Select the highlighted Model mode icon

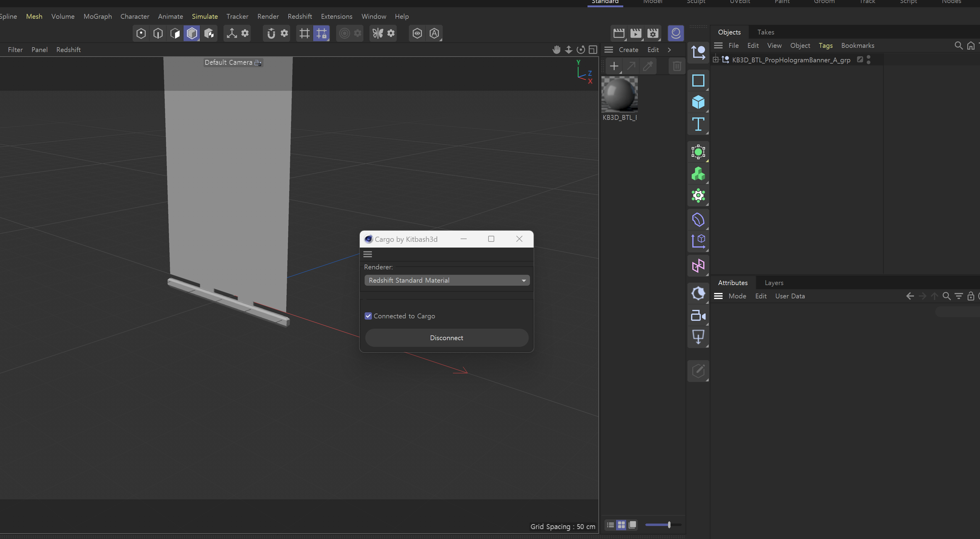pyautogui.click(x=192, y=34)
